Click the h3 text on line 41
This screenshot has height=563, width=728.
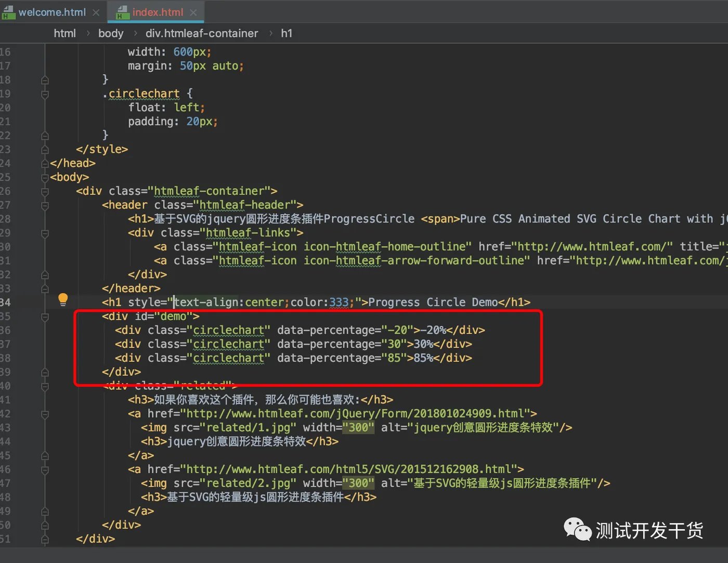[x=257, y=400]
